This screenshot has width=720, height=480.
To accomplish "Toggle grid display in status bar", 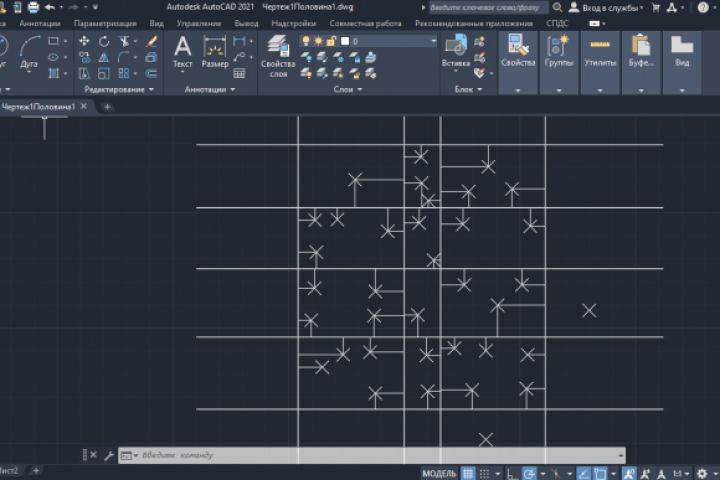I will [468, 473].
